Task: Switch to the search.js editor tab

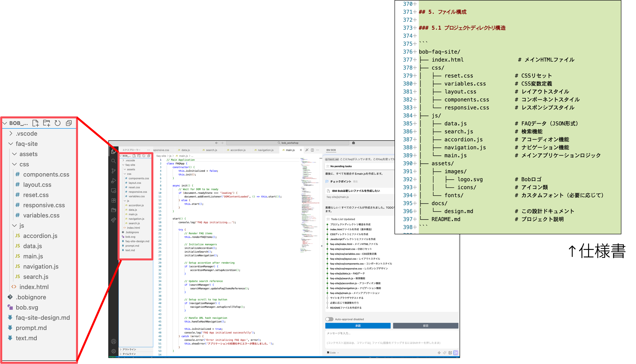Action: [x=210, y=150]
